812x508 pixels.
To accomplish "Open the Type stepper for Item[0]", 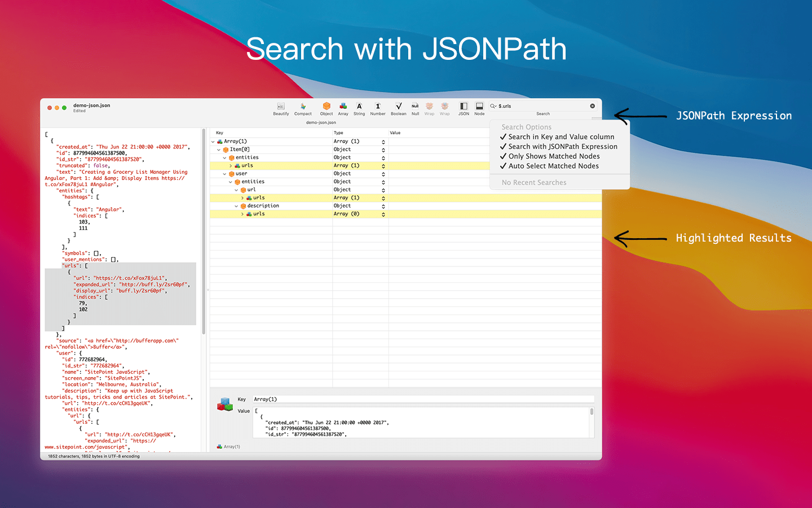I will pyautogui.click(x=383, y=149).
